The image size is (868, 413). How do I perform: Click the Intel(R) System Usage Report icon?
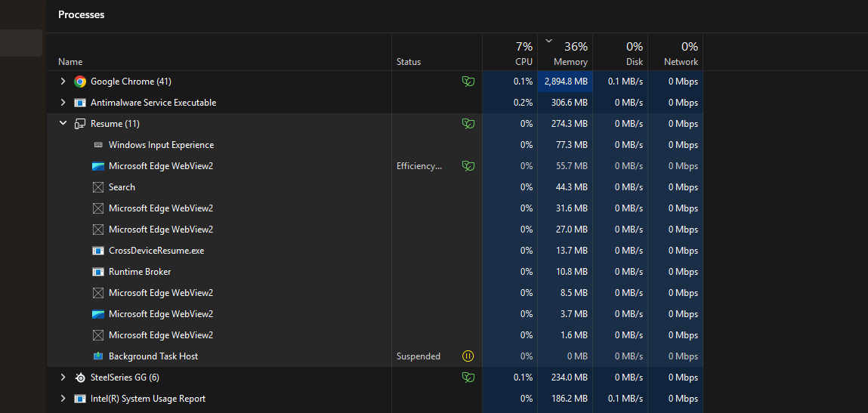(x=80, y=399)
